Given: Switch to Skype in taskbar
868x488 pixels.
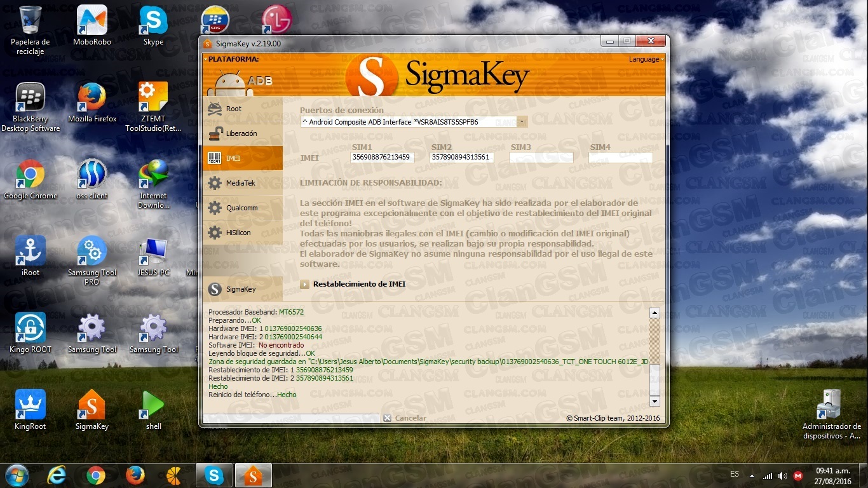Looking at the screenshot, I should coord(214,475).
